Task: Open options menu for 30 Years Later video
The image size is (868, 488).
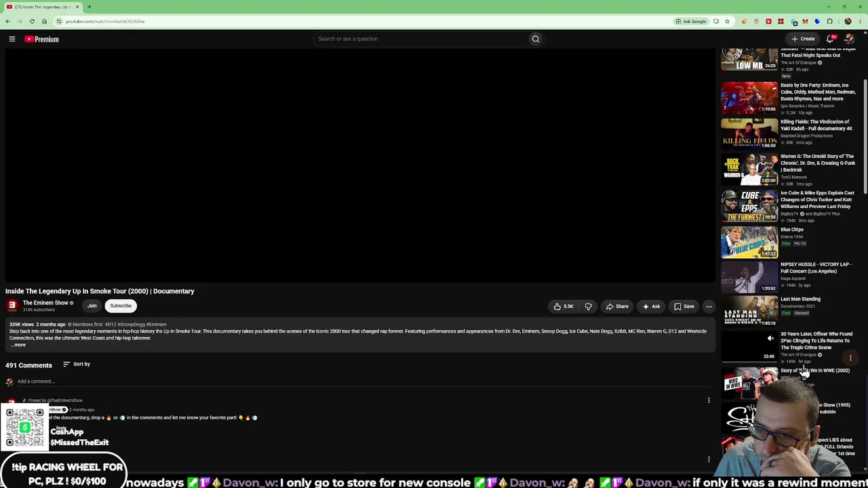Action: [x=850, y=358]
